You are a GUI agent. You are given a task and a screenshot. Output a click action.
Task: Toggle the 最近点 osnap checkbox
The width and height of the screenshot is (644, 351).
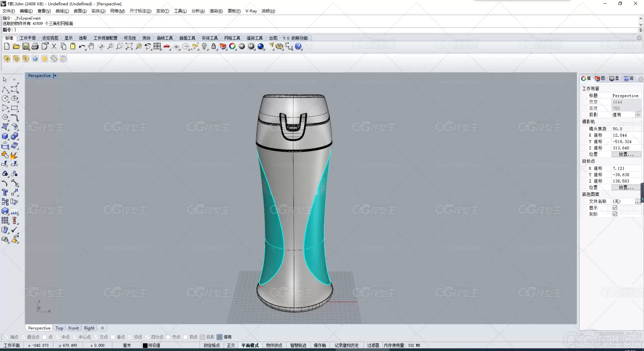(x=23, y=337)
